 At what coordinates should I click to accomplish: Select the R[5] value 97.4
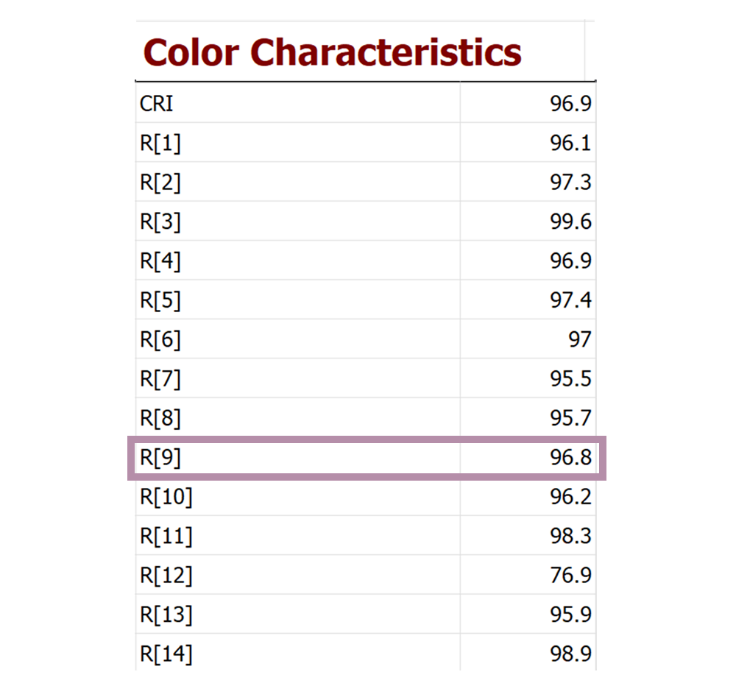pyautogui.click(x=570, y=300)
